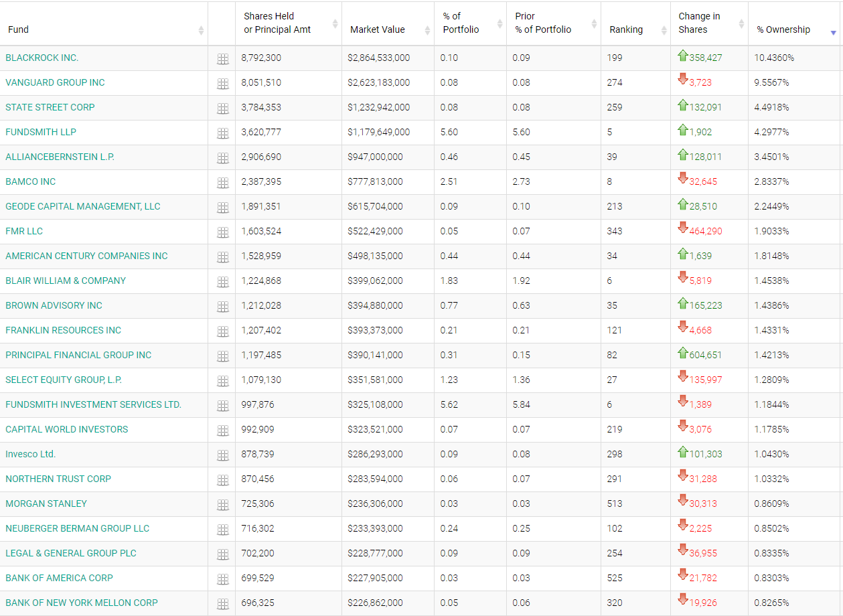843x616 pixels.
Task: Select ranking value 513
Action: click(615, 504)
